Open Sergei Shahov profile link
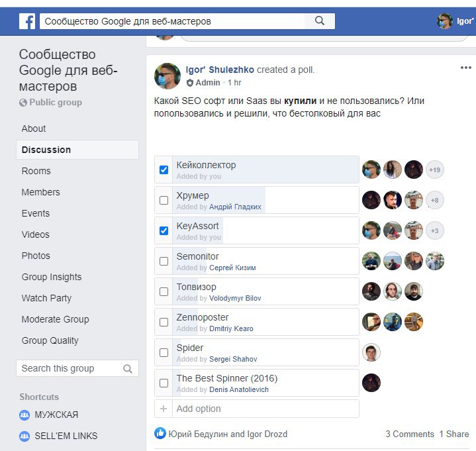 click(233, 360)
